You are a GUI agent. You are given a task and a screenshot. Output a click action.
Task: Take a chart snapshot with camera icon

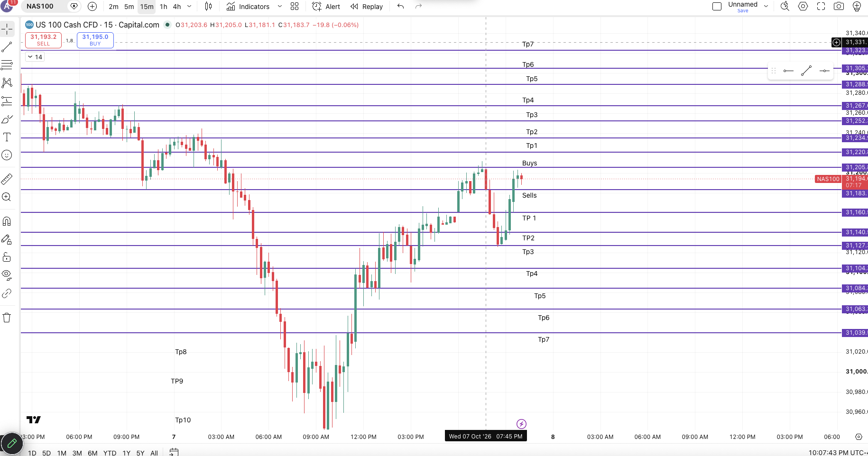tap(839, 7)
